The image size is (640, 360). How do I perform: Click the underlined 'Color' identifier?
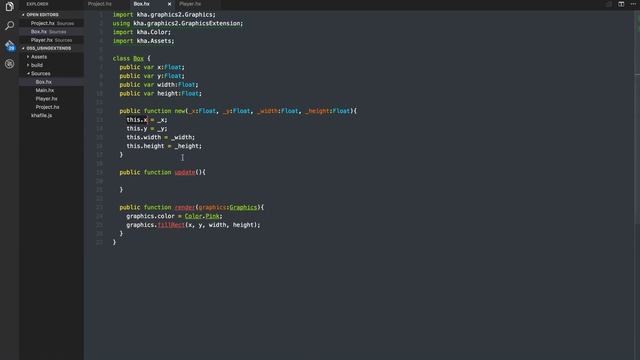[193, 216]
